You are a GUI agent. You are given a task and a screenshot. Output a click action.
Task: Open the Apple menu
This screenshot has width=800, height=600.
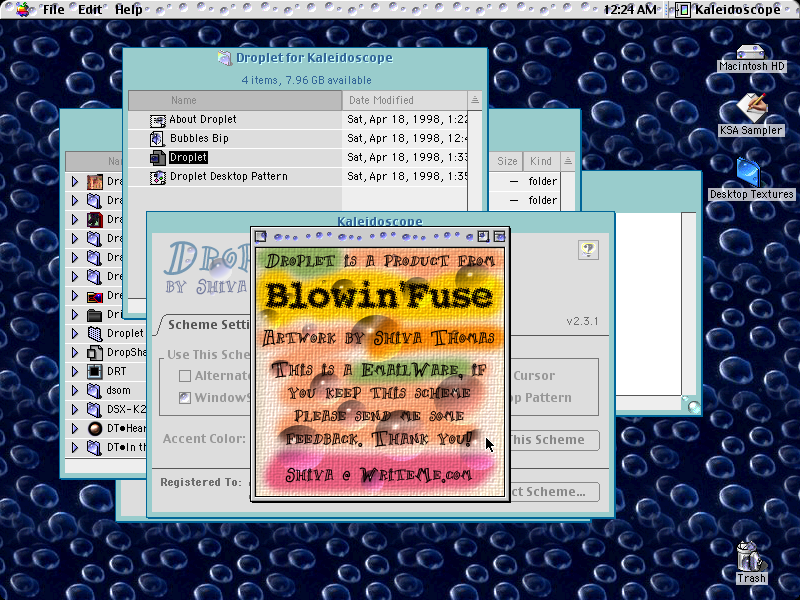point(22,9)
